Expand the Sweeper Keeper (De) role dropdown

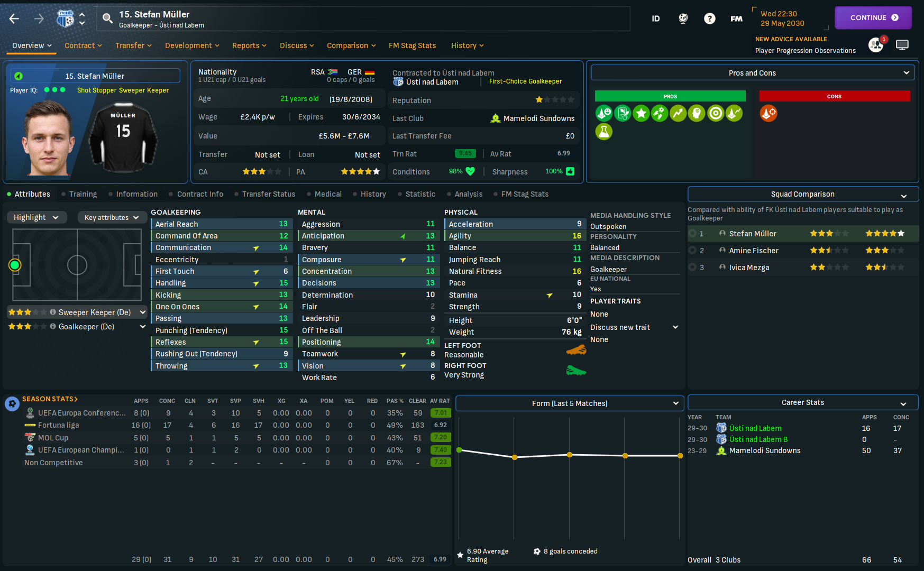click(x=143, y=312)
